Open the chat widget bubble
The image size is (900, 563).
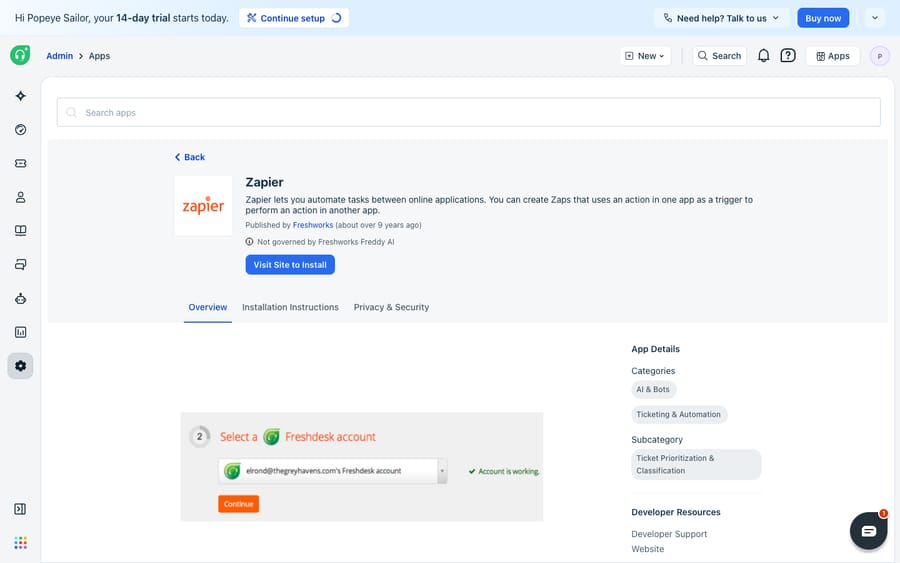868,531
